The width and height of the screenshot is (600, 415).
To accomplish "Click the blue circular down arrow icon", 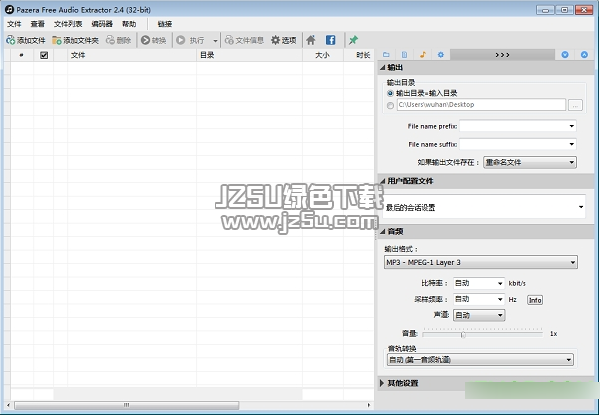I will tap(565, 55).
